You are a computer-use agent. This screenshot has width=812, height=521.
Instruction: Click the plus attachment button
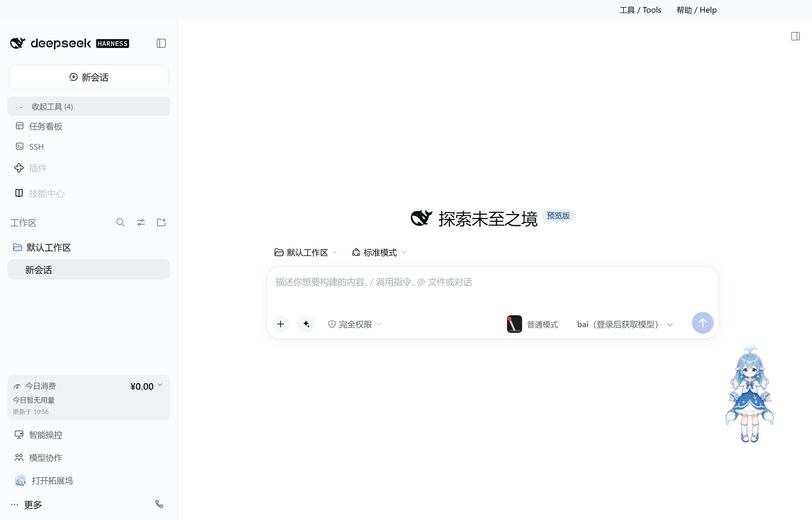click(281, 324)
